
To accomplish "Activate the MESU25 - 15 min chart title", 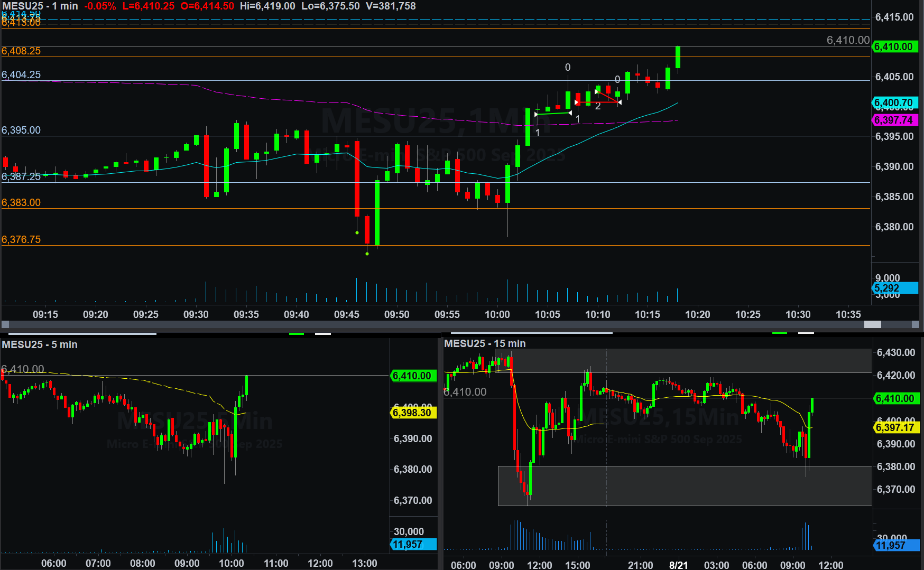I will pos(485,343).
